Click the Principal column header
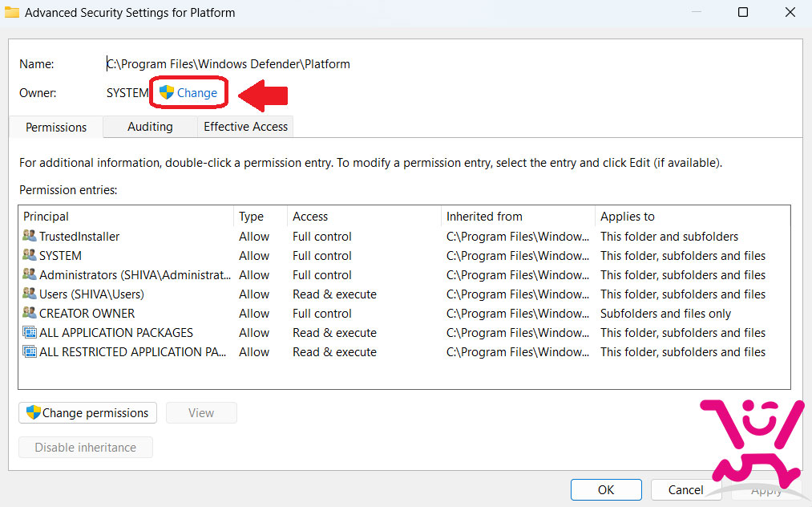This screenshot has height=507, width=812. tap(126, 216)
